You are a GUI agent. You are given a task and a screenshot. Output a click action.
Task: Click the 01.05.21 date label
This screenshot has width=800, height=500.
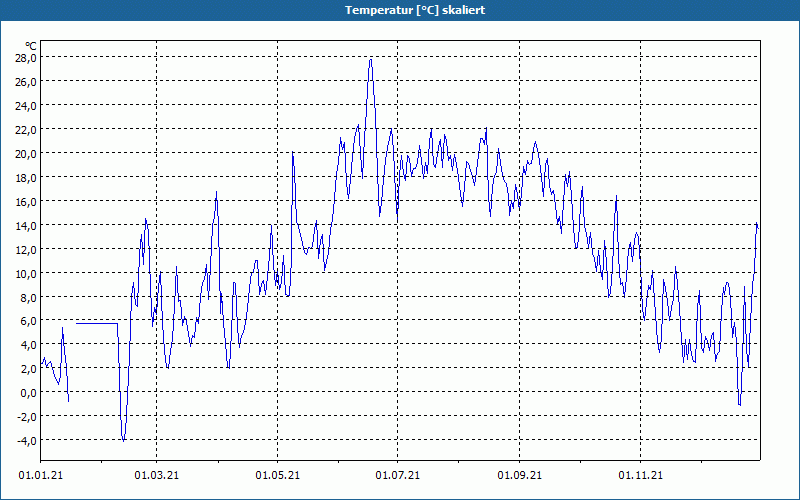pos(278,476)
